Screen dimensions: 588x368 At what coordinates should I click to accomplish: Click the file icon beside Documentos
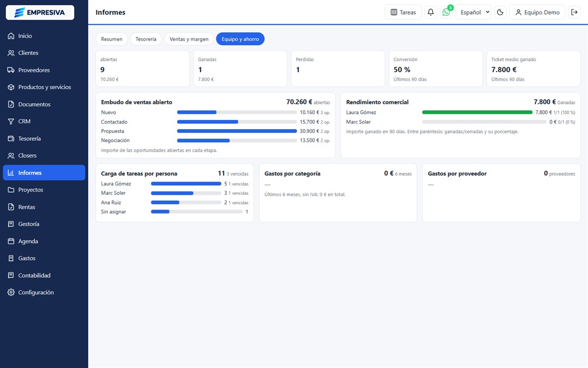tap(11, 105)
